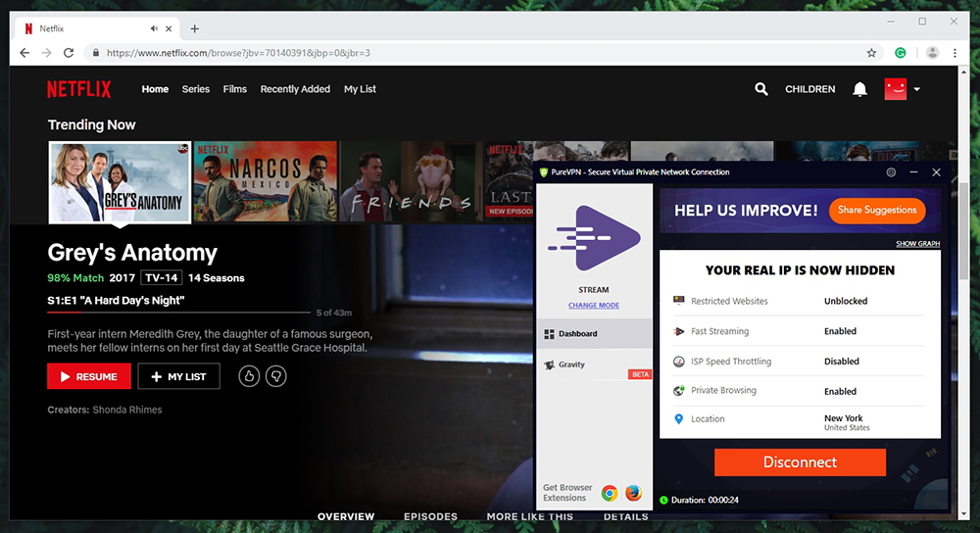This screenshot has height=533, width=980.
Task: Get the Chrome browser extension
Action: (x=610, y=493)
